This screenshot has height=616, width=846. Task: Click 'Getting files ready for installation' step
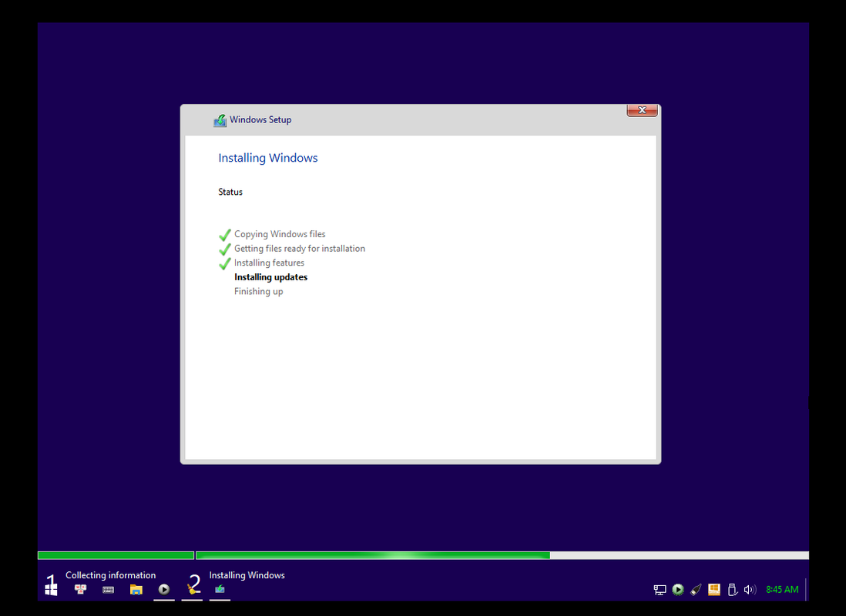coord(300,249)
